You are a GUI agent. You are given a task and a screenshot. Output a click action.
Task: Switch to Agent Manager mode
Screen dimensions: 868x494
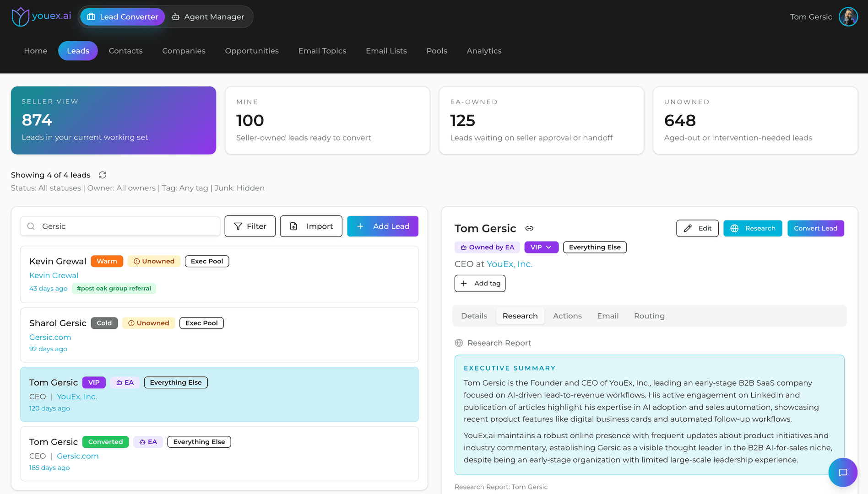tap(208, 17)
